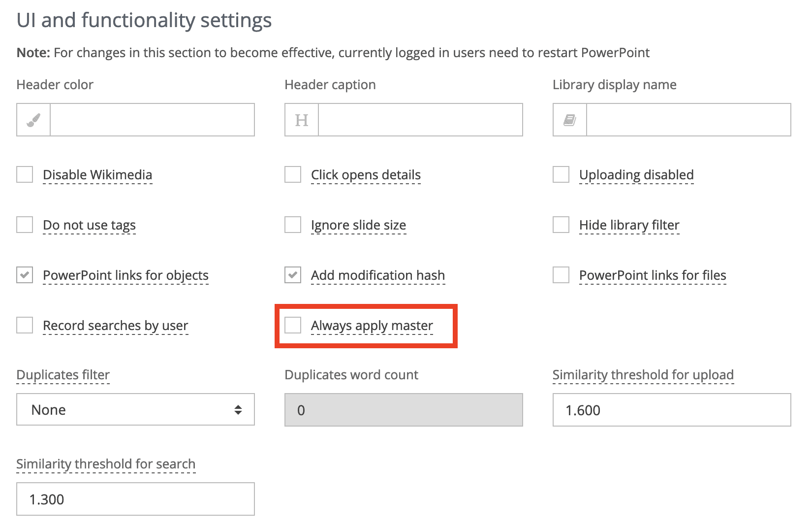Click the Ignore slide size label
The image size is (812, 531).
(358, 225)
